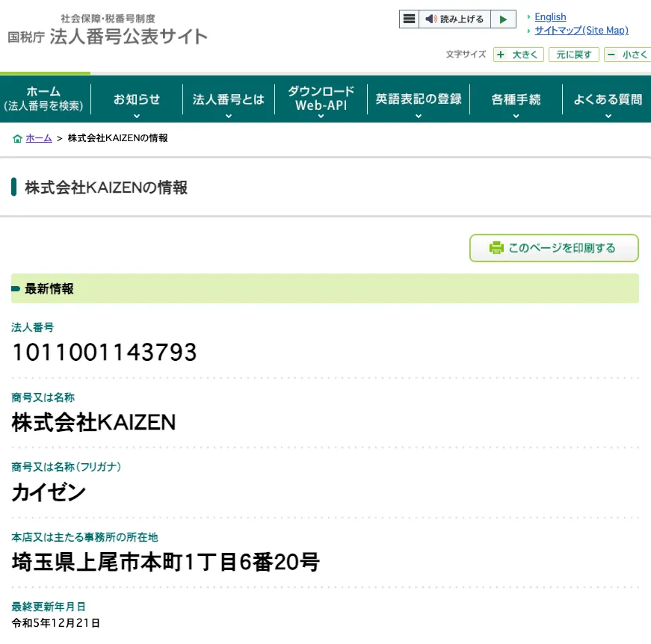Click the 国税庁 法人番号公表サイト logo

click(108, 31)
